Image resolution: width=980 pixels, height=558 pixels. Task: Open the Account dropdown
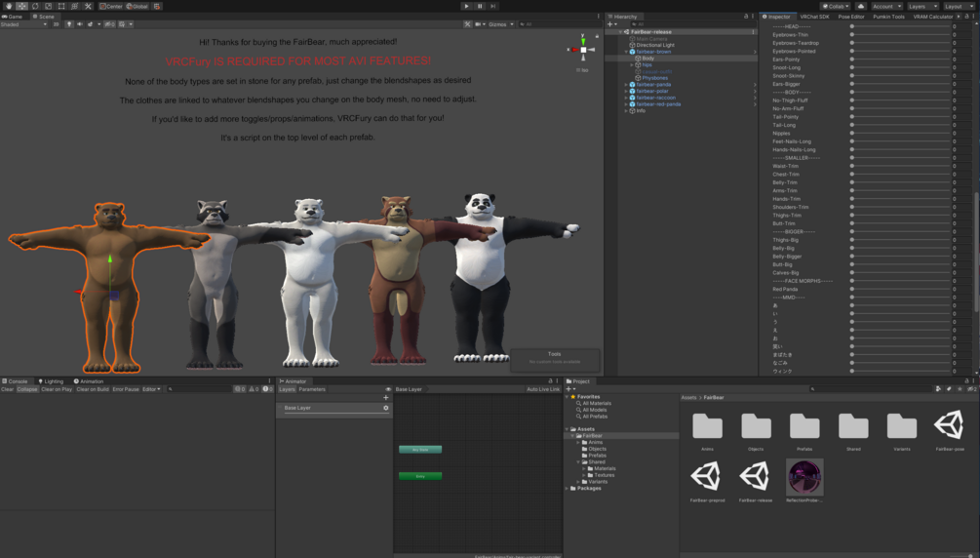pos(886,6)
